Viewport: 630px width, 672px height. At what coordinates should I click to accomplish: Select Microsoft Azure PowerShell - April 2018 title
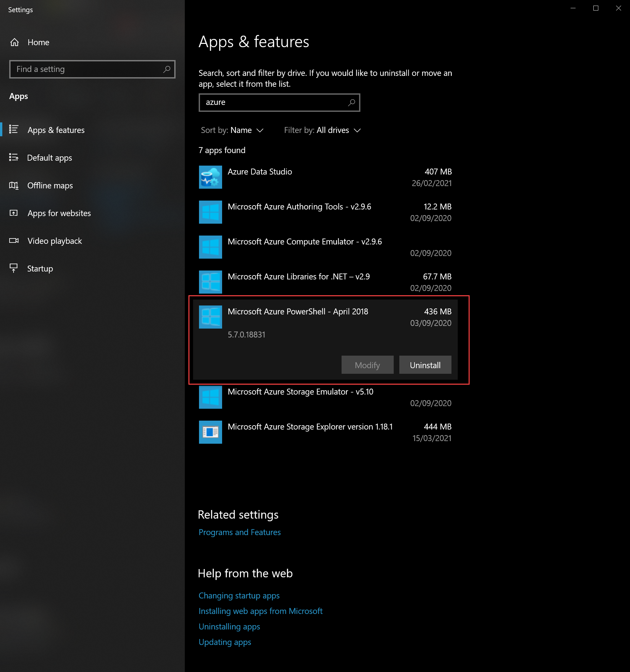(x=298, y=311)
